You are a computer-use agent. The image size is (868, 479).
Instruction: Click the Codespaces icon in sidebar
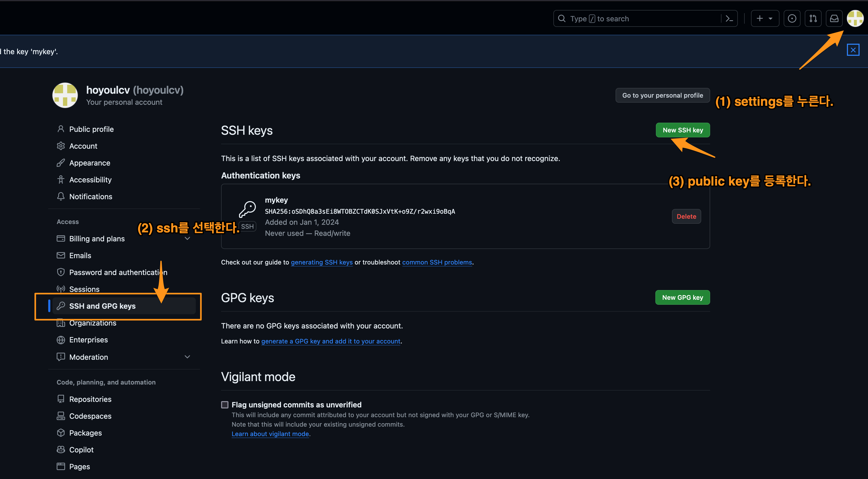[61, 416]
